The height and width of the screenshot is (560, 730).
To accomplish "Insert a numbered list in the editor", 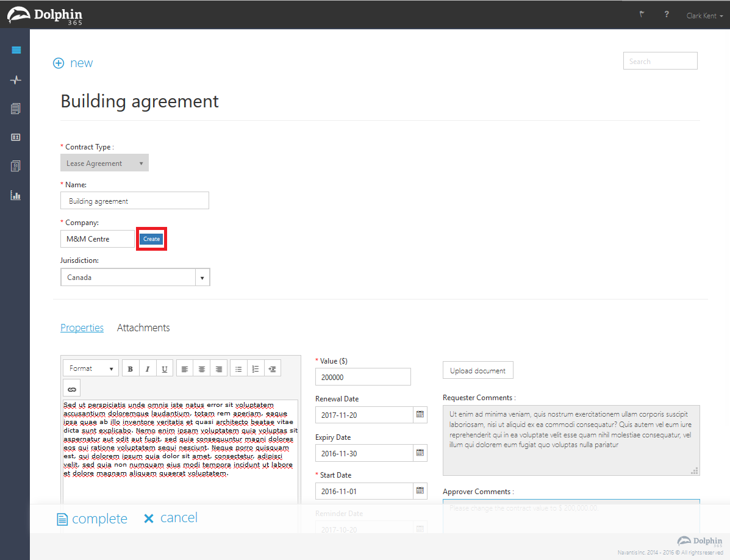I will pos(255,368).
